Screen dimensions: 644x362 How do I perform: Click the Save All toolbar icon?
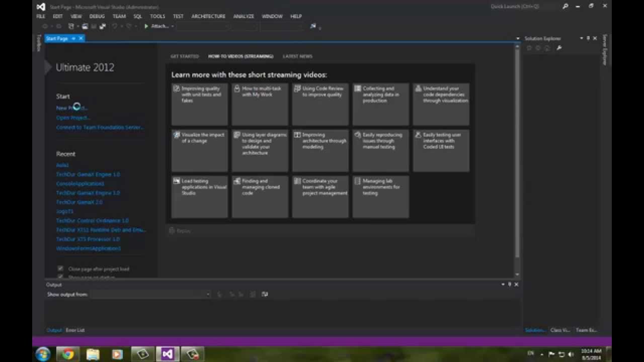point(102,26)
